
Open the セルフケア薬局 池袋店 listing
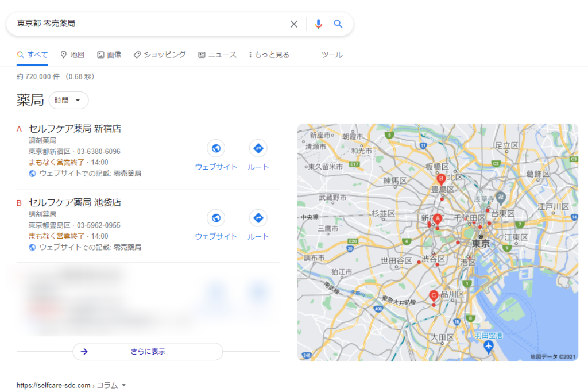pyautogui.click(x=75, y=202)
